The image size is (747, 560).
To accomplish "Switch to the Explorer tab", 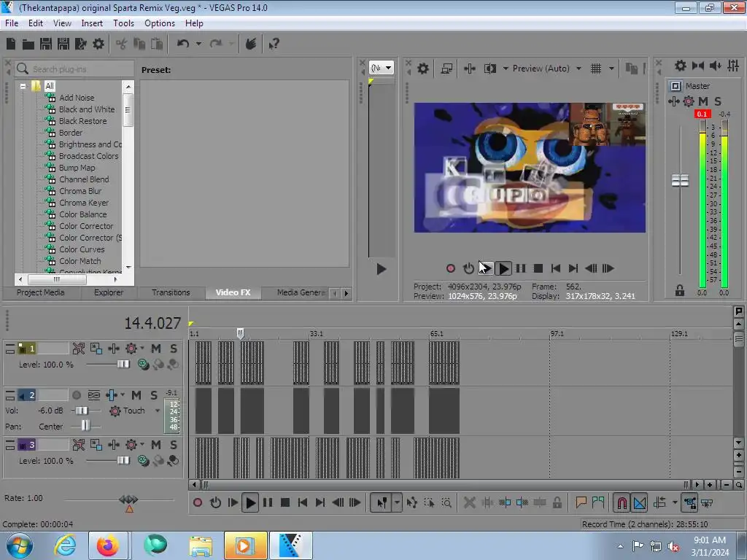I will click(x=109, y=292).
